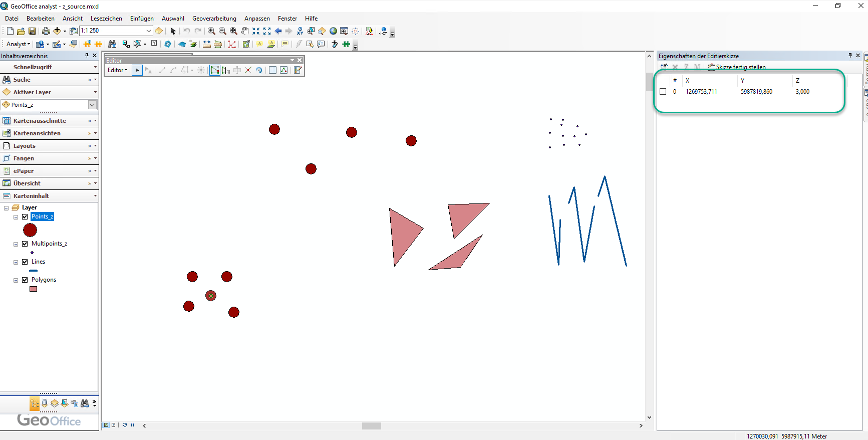The image size is (868, 440).
Task: Click the Go To XY tool
Action: pyautogui.click(x=300, y=31)
